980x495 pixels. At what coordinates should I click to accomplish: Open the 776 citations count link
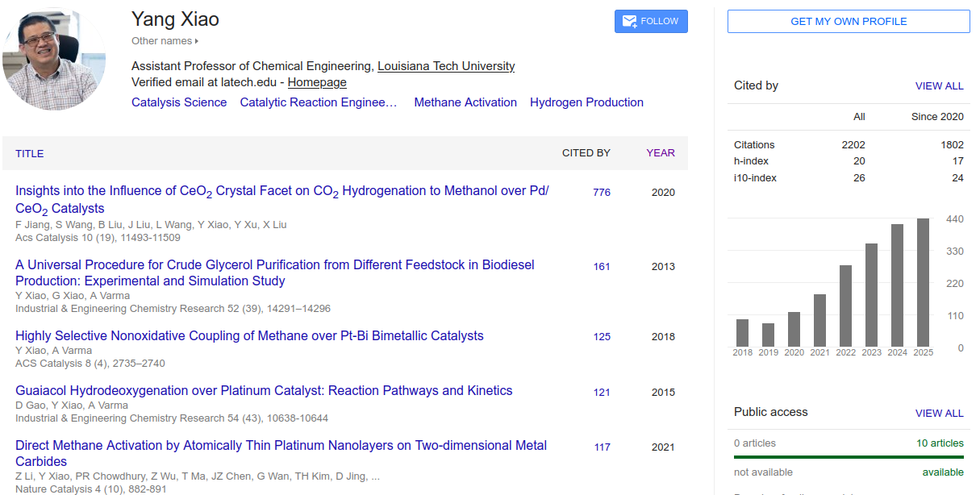602,193
